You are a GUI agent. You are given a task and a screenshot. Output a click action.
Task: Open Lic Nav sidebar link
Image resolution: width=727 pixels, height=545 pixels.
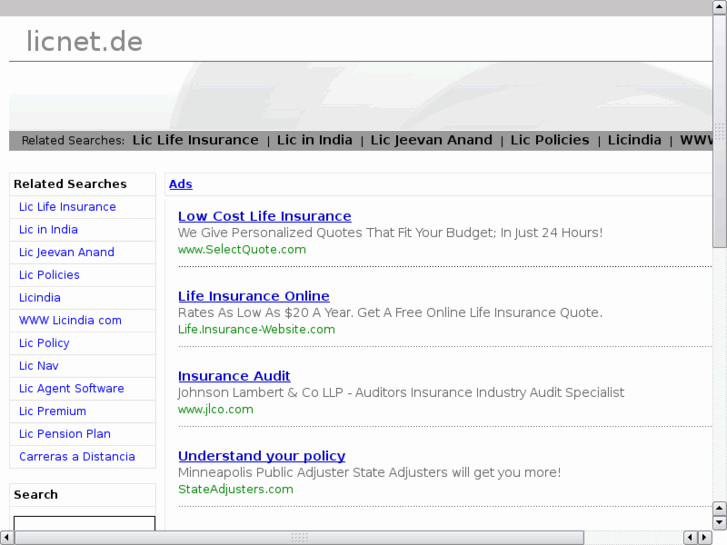pyautogui.click(x=38, y=366)
